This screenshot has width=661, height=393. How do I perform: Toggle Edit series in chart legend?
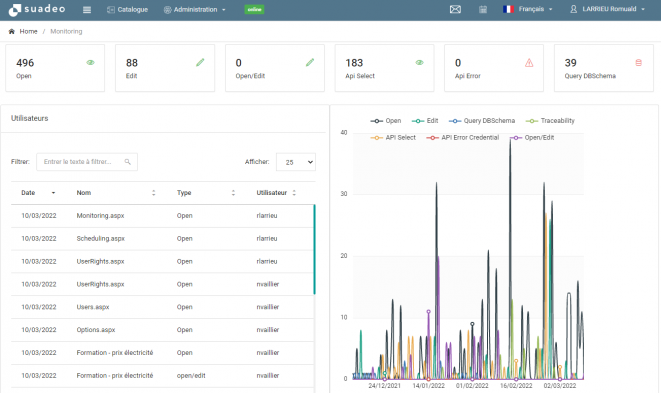tap(425, 121)
